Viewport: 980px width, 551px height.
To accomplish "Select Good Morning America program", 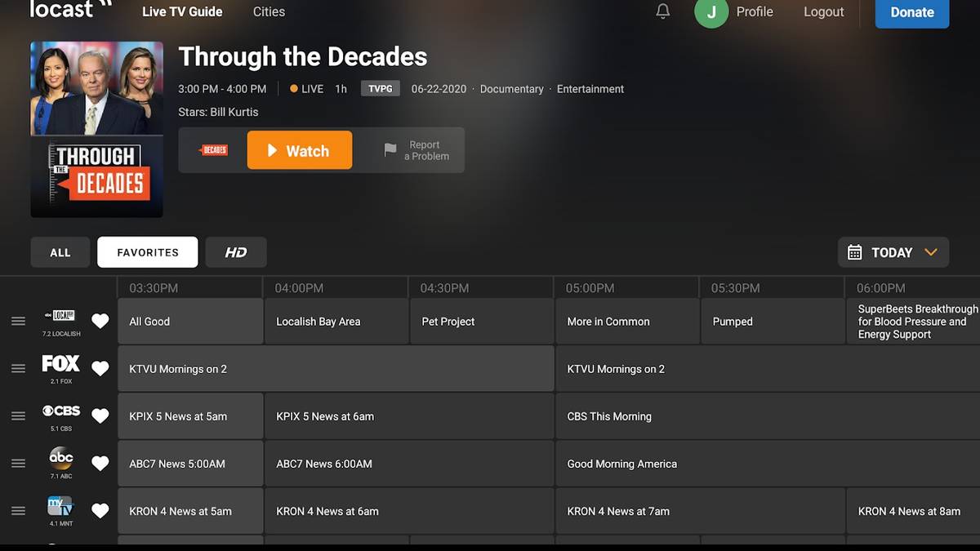I will [768, 464].
